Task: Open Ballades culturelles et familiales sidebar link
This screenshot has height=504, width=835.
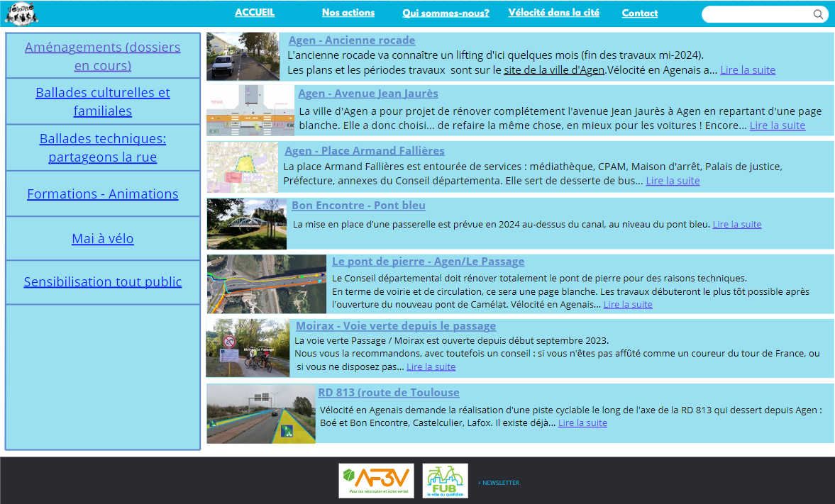Action: tap(103, 101)
